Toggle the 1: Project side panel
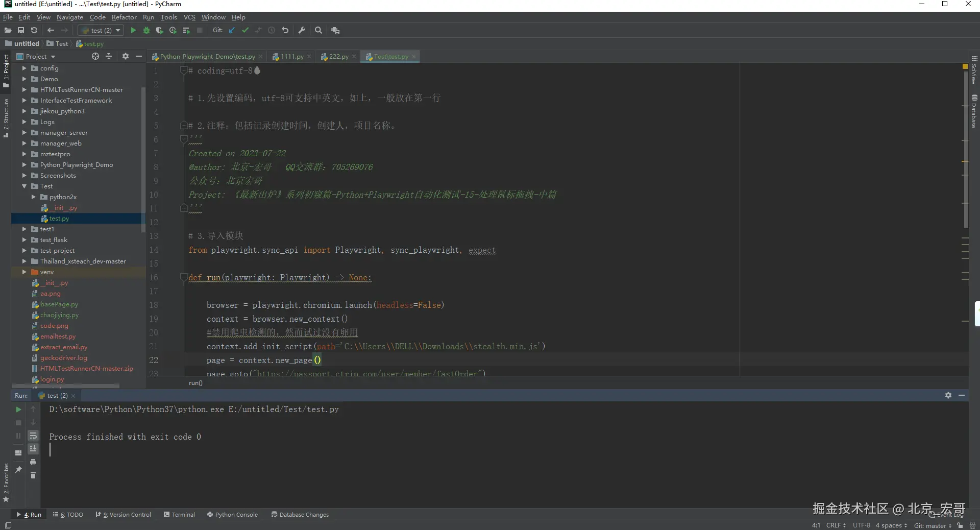This screenshot has width=980, height=530. 6,71
